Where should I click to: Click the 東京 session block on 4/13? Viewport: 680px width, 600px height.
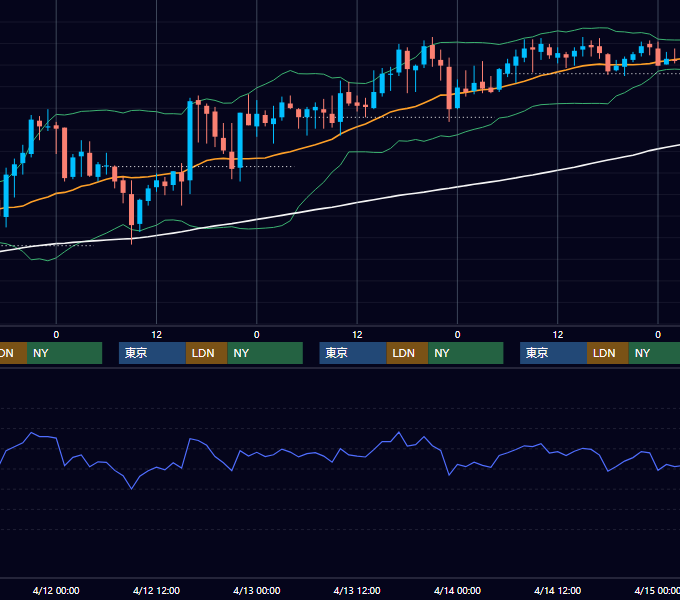pos(353,353)
